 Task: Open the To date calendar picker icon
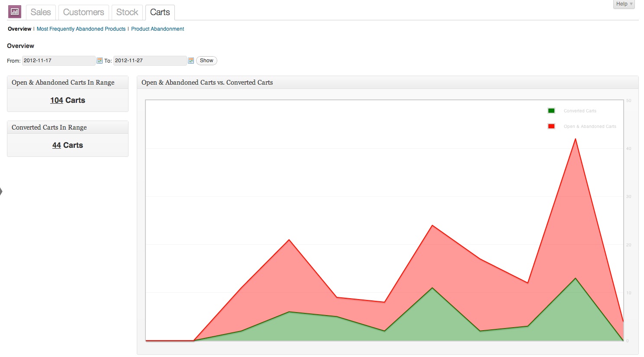click(x=191, y=61)
